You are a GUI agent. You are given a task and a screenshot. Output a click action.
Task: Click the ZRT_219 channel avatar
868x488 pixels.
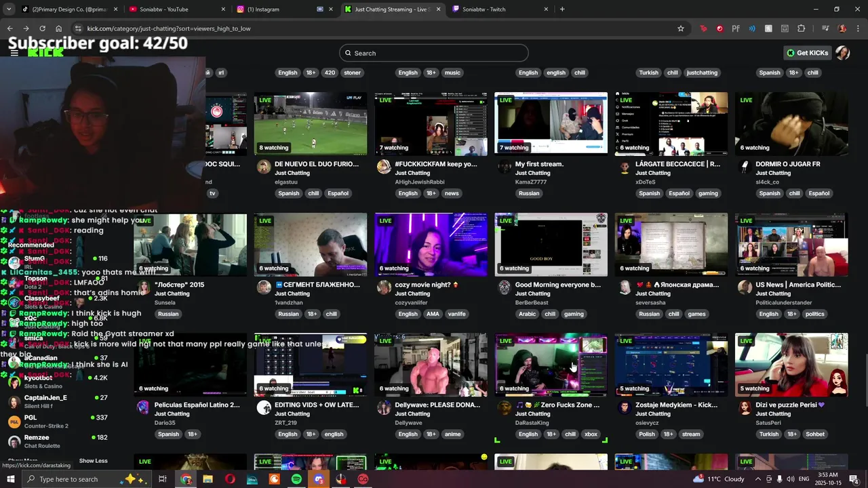tap(264, 408)
